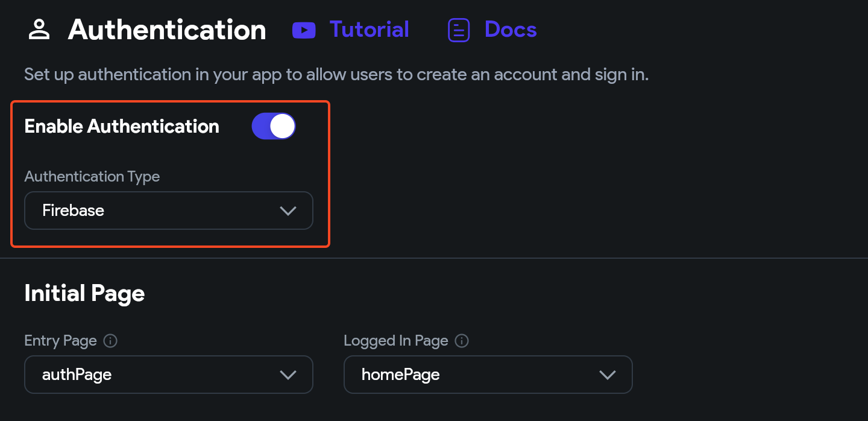The width and height of the screenshot is (868, 421).
Task: Click the Entry Page field label
Action: click(60, 341)
